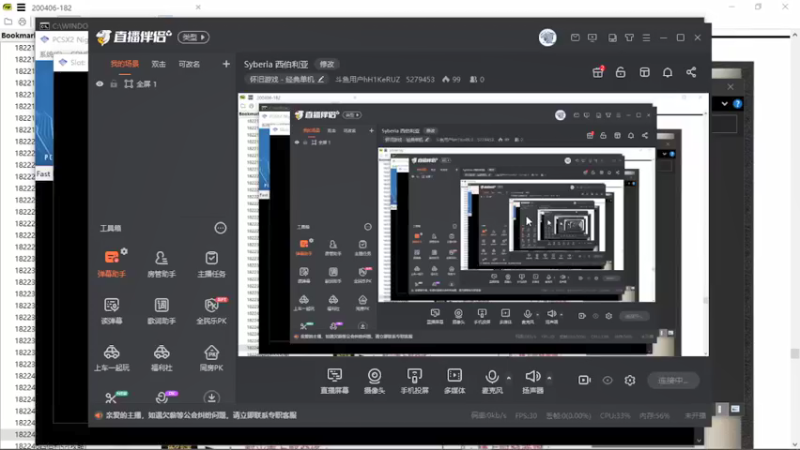This screenshot has width=800, height=450.
Task: Add 直播屏幕 screen capture source
Action: pyautogui.click(x=335, y=381)
